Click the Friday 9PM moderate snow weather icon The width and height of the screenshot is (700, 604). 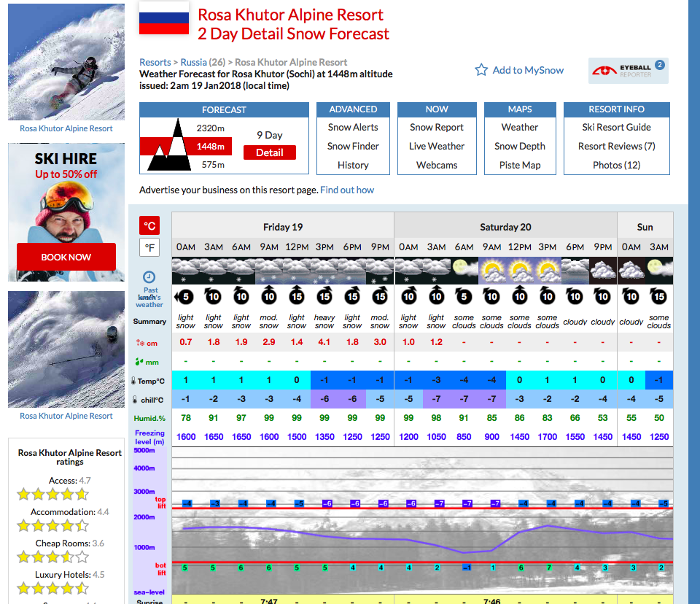(x=380, y=271)
